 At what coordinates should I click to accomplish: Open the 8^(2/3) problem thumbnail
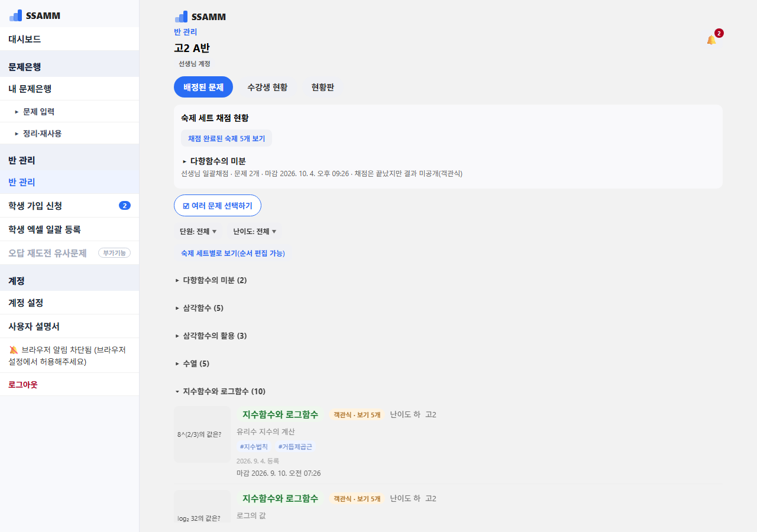coord(202,434)
